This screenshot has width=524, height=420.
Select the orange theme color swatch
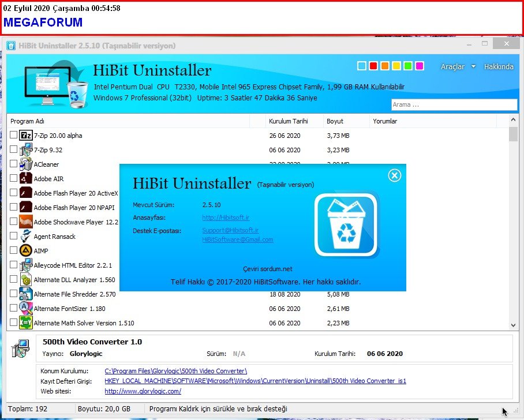(x=385, y=66)
